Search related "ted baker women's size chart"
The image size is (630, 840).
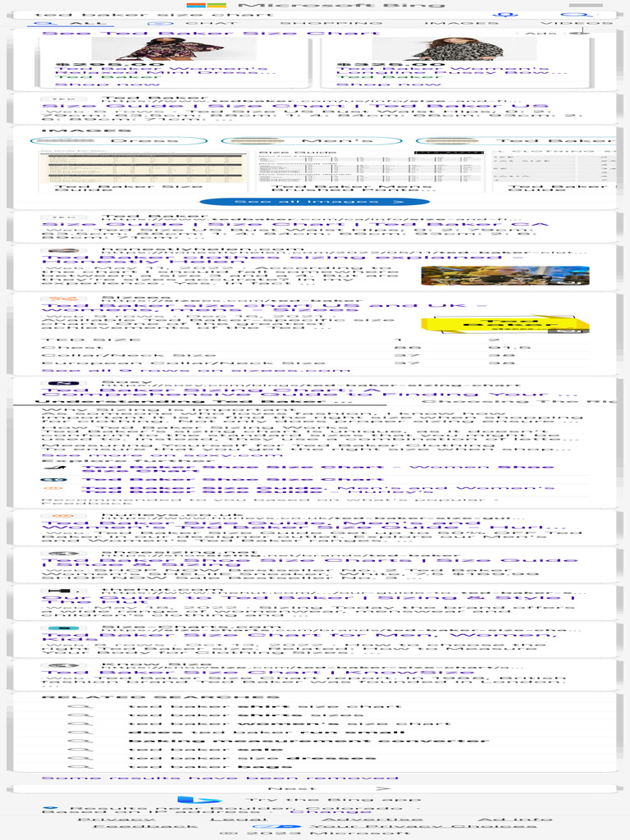(x=290, y=724)
